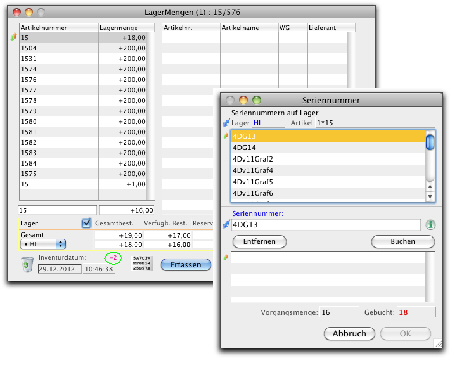
Task: Click the serial list scrollbar thumb
Action: point(430,142)
